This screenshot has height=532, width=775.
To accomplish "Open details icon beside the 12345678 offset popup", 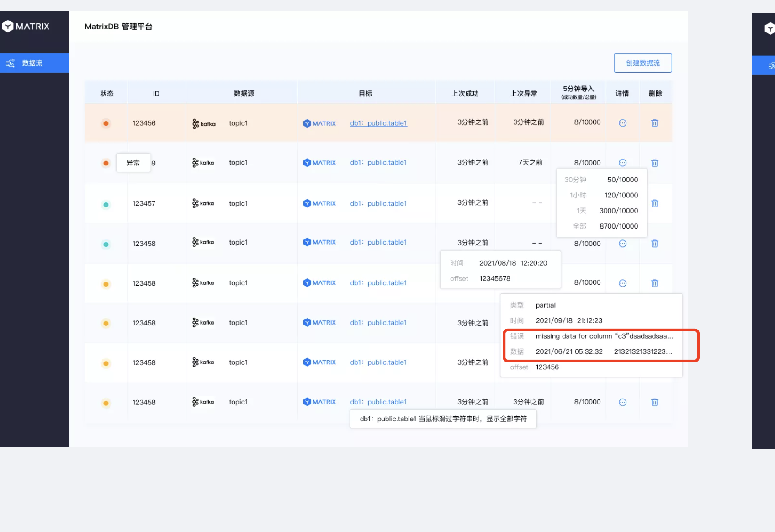I will 622,283.
